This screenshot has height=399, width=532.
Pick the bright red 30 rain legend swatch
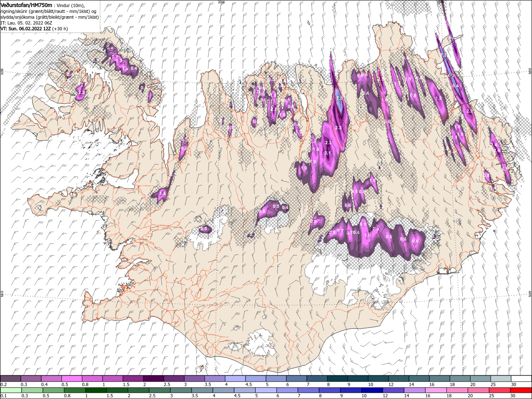coord(521,390)
